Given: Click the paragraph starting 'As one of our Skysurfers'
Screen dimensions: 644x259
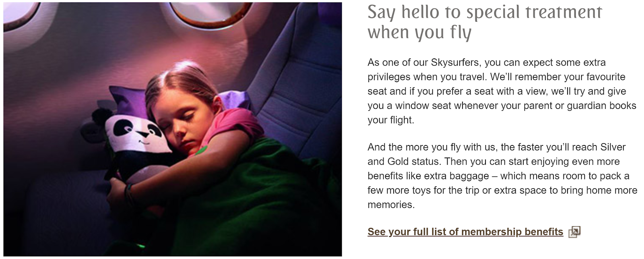Looking at the screenshot, I should click(x=502, y=91).
